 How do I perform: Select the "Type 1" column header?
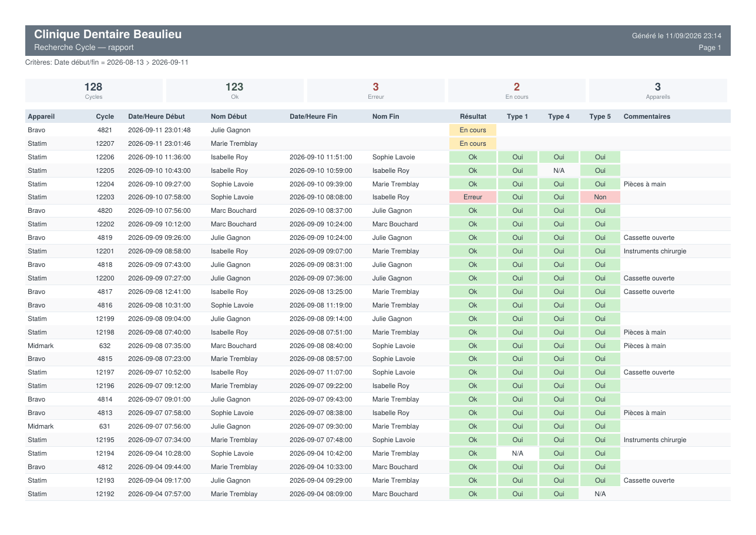518,116
